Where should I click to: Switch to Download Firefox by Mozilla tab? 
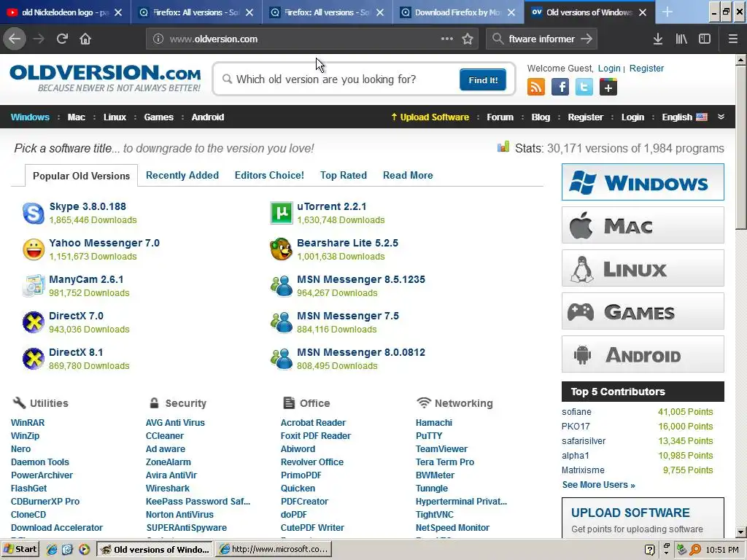[457, 12]
